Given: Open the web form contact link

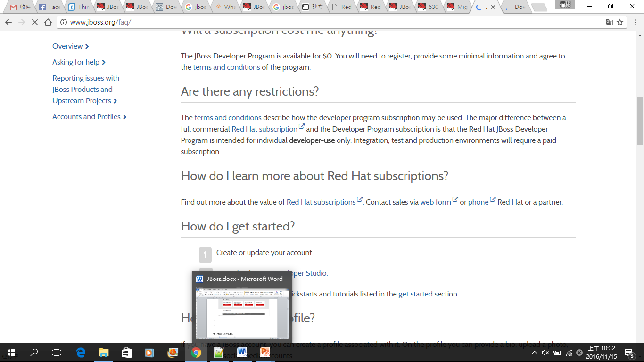Looking at the screenshot, I should [436, 202].
